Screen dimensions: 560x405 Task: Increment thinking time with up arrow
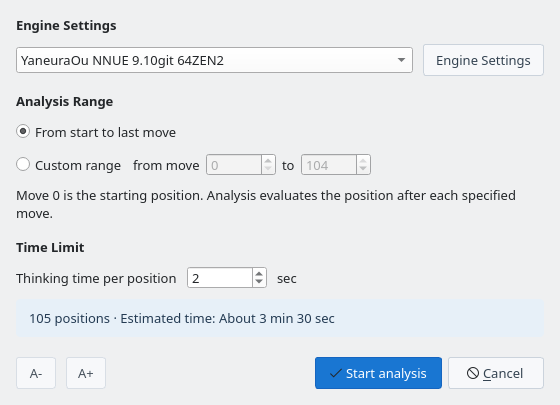[x=259, y=273]
